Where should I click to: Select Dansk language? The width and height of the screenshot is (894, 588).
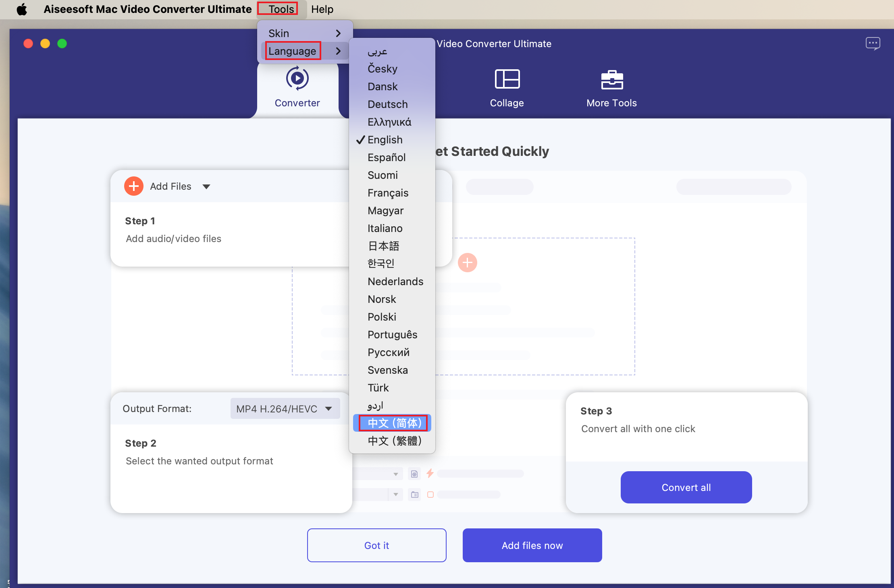click(392, 86)
